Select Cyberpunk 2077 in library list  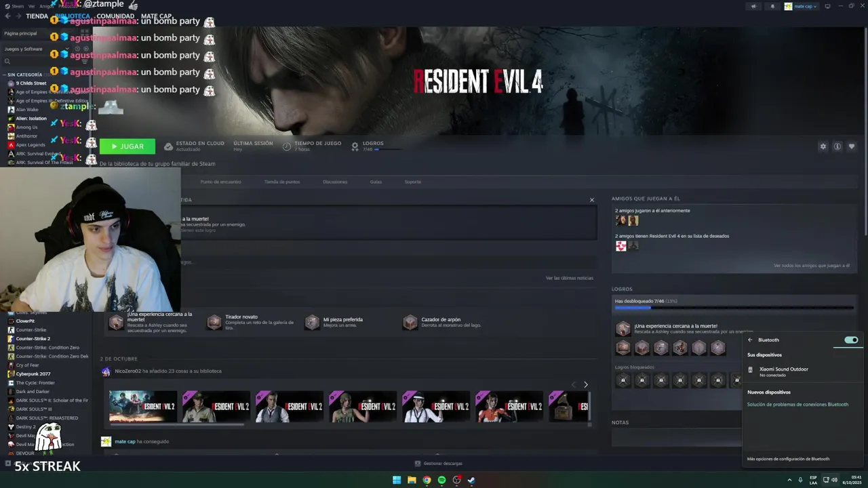click(33, 374)
